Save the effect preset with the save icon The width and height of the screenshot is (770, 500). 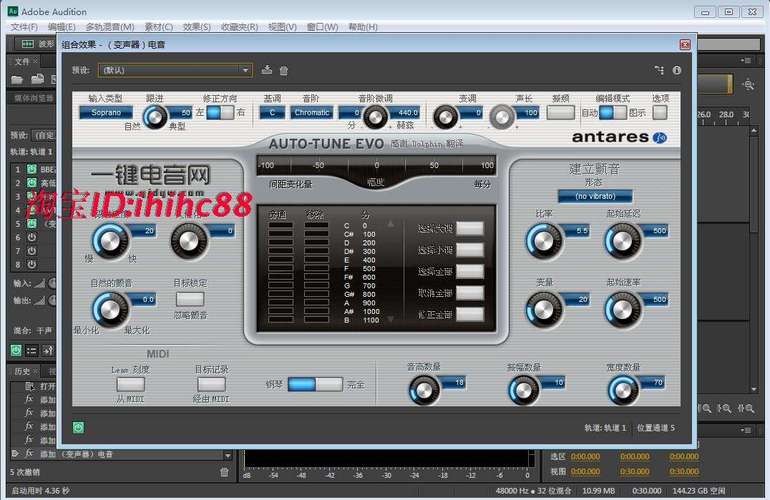pyautogui.click(x=266, y=70)
